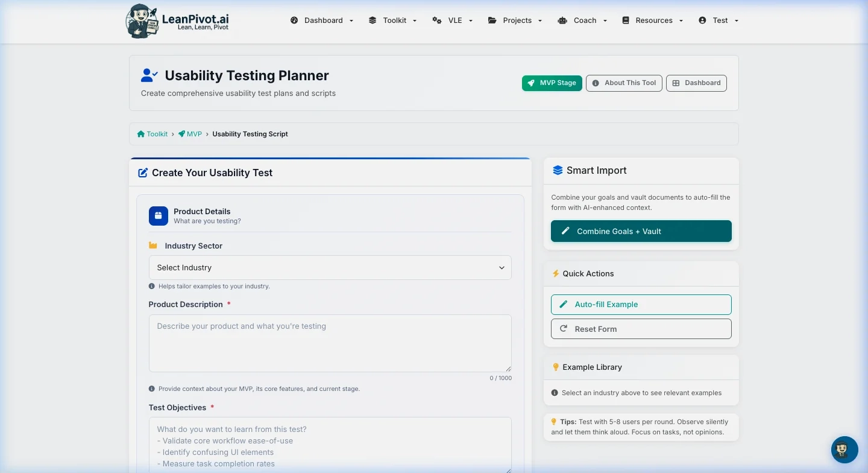868x473 pixels.
Task: Click the pencil icon beside Create Your Usability Test
Action: coord(143,173)
